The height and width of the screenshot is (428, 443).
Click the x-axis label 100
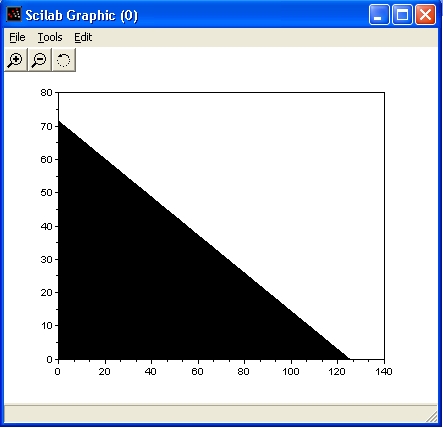click(291, 371)
